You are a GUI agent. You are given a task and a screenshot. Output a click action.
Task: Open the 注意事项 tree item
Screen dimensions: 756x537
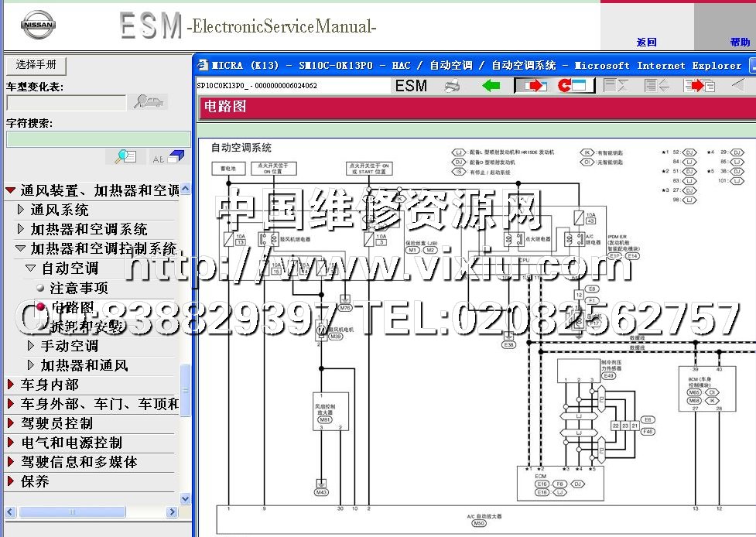pyautogui.click(x=79, y=288)
